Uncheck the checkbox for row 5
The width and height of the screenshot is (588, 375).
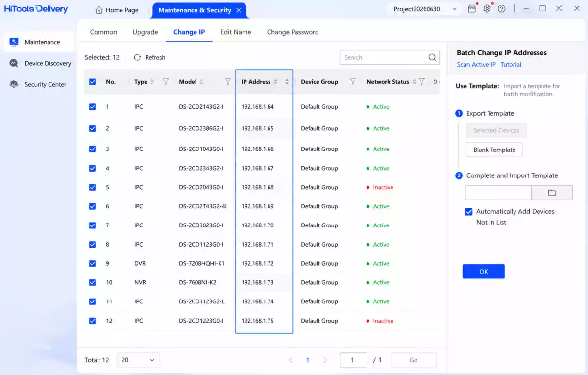pos(93,187)
